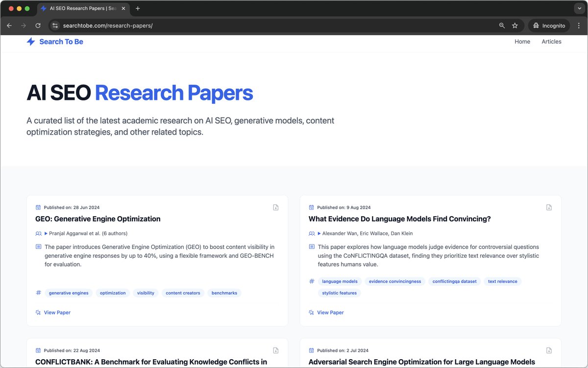Click the benchmarks tag
This screenshot has height=368, width=588.
click(224, 293)
